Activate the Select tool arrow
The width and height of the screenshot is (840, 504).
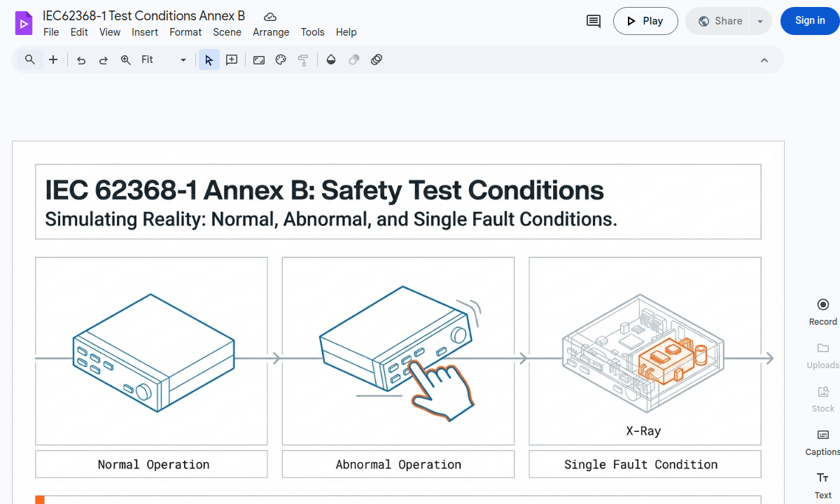(x=209, y=59)
